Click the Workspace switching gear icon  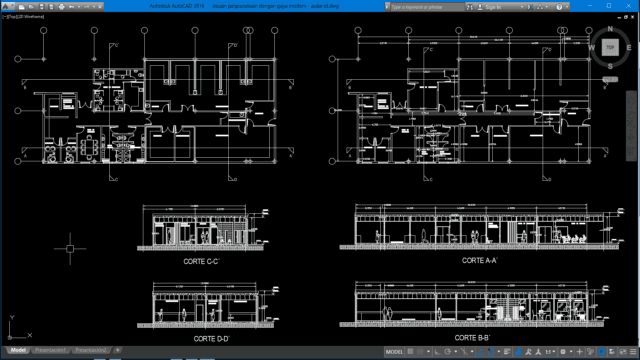563,351
